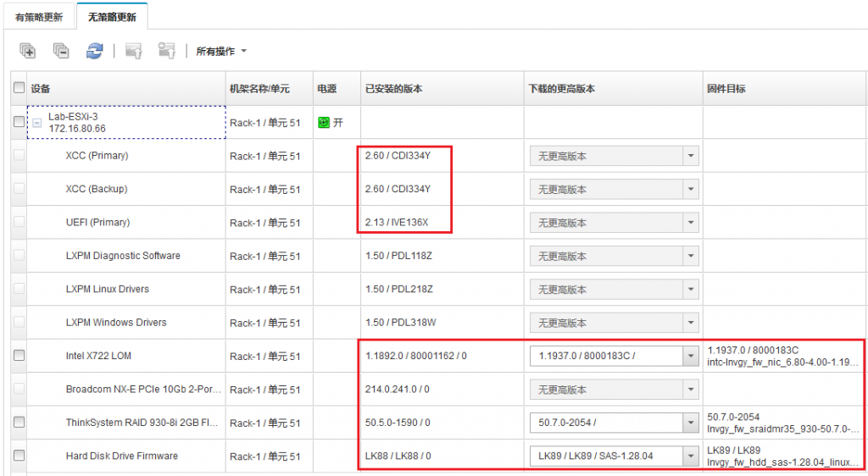
Task: Check the XCC (Backup) row checkbox
Action: [x=19, y=188]
